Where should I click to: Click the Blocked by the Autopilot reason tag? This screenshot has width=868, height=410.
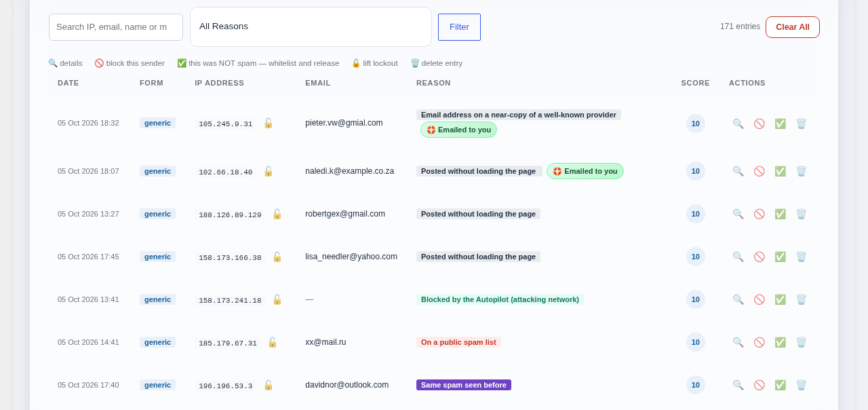(500, 299)
